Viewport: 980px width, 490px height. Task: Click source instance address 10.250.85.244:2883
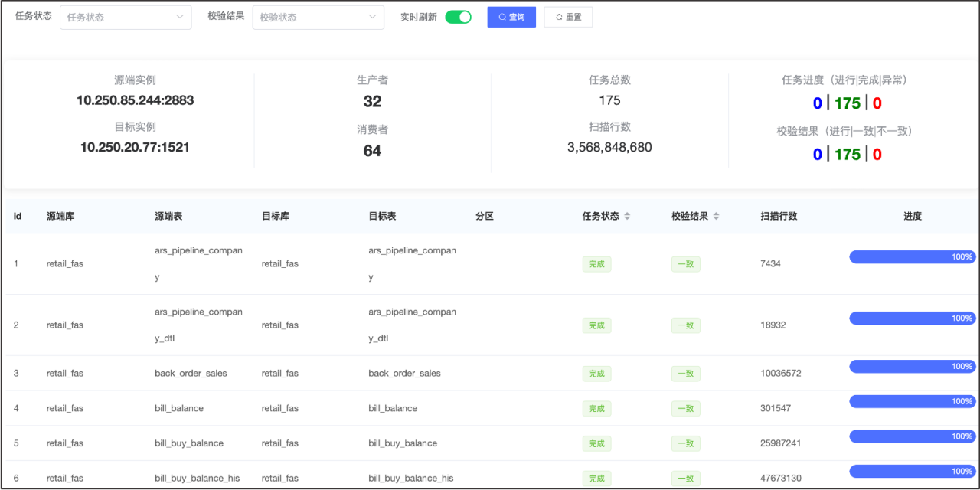(135, 100)
